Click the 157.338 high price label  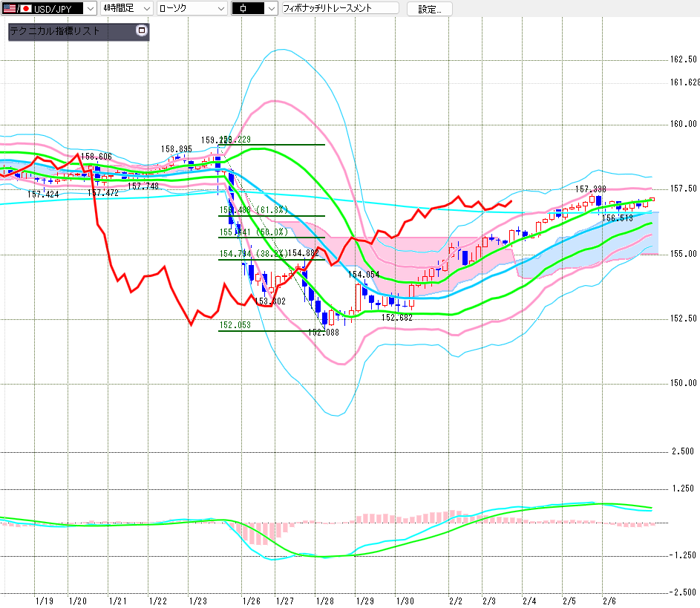[591, 189]
